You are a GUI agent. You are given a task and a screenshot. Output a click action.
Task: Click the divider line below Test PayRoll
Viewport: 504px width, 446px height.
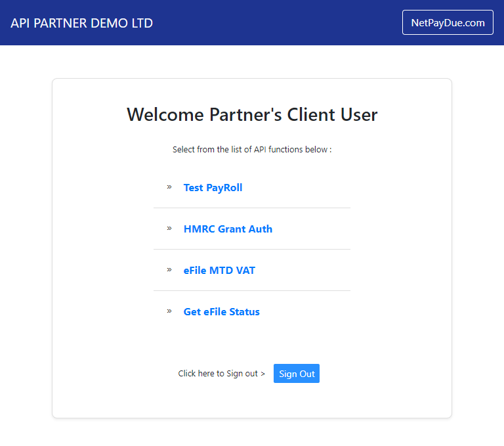tap(252, 208)
